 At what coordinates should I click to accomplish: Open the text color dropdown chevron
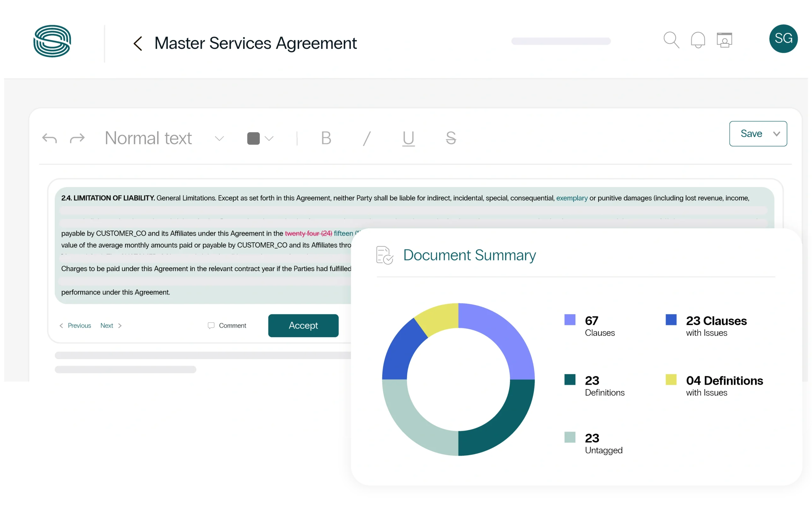[270, 139]
